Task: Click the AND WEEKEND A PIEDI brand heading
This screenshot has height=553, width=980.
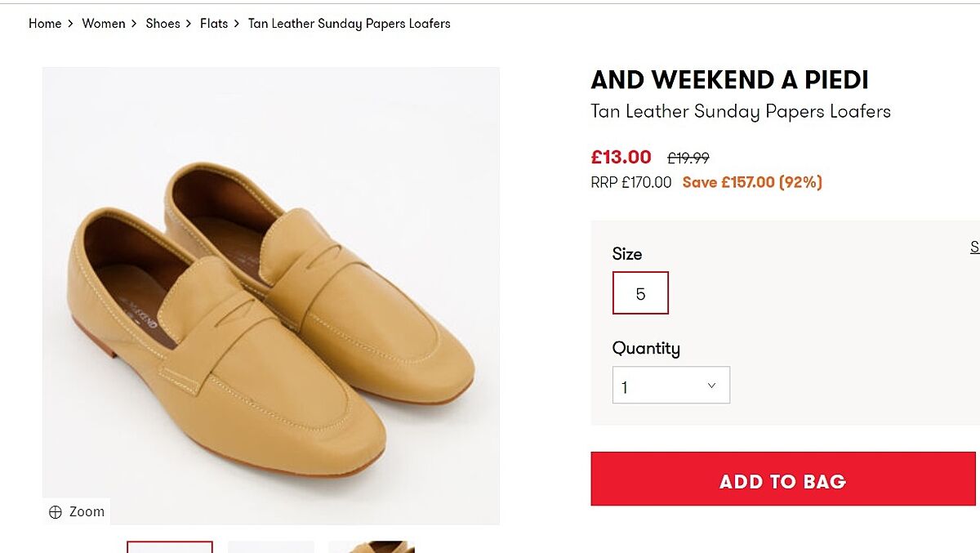Action: point(729,80)
